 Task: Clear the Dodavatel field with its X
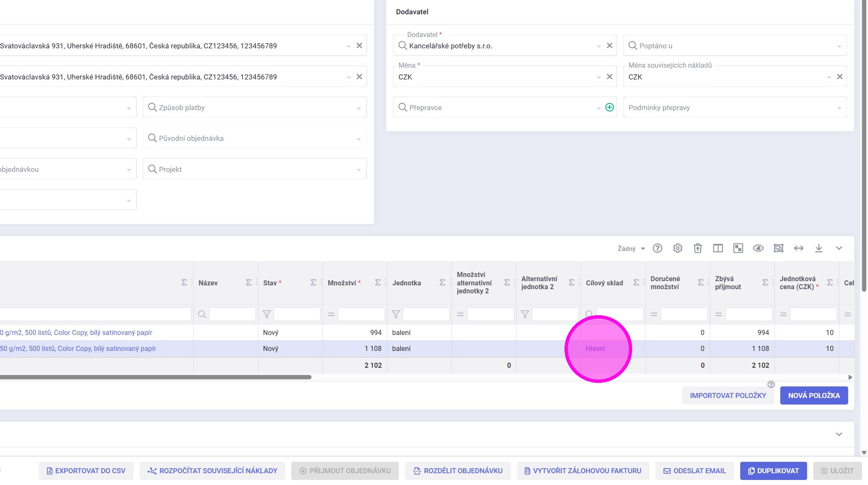609,46
